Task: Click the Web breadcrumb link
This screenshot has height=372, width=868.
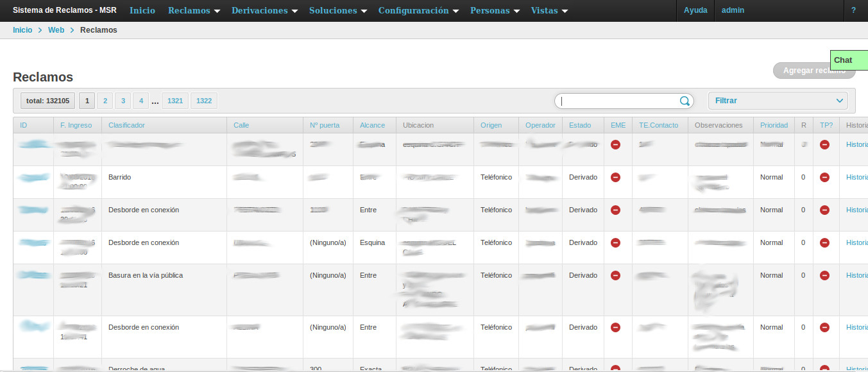Action: (x=56, y=30)
